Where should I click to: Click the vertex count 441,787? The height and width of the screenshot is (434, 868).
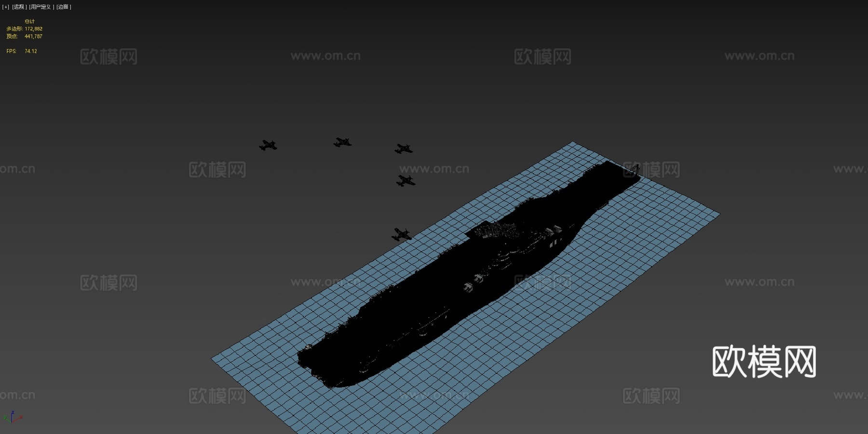click(x=33, y=36)
